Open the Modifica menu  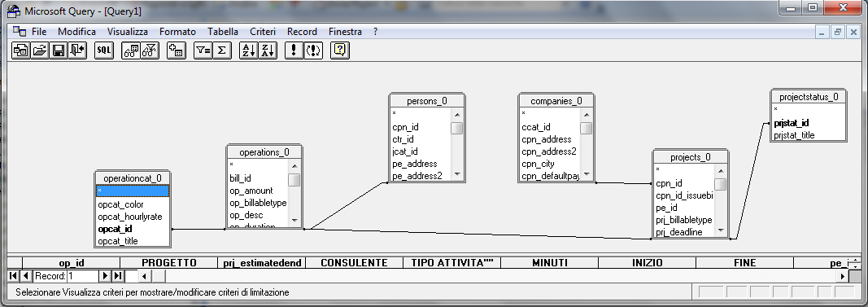[77, 32]
